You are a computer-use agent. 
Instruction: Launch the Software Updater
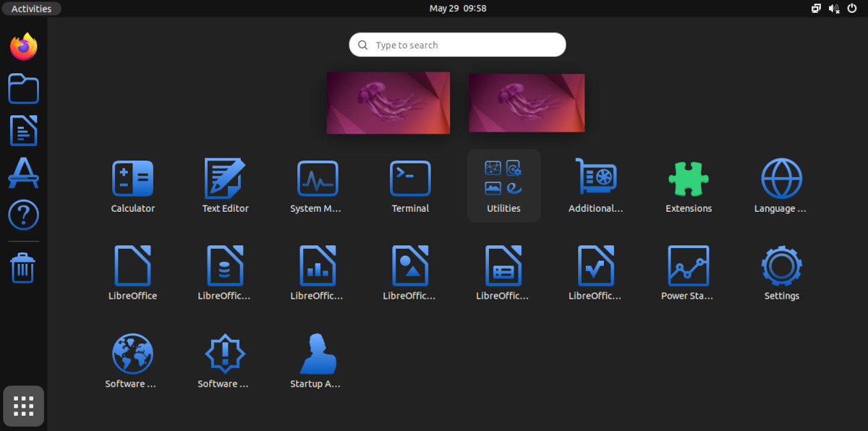click(x=224, y=354)
